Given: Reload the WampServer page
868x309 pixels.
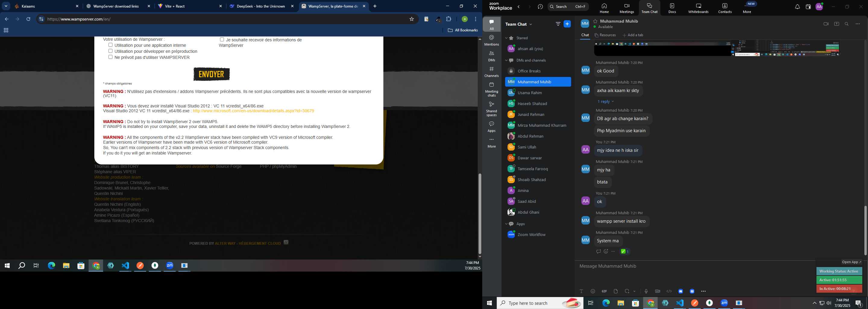Looking at the screenshot, I should [x=28, y=19].
